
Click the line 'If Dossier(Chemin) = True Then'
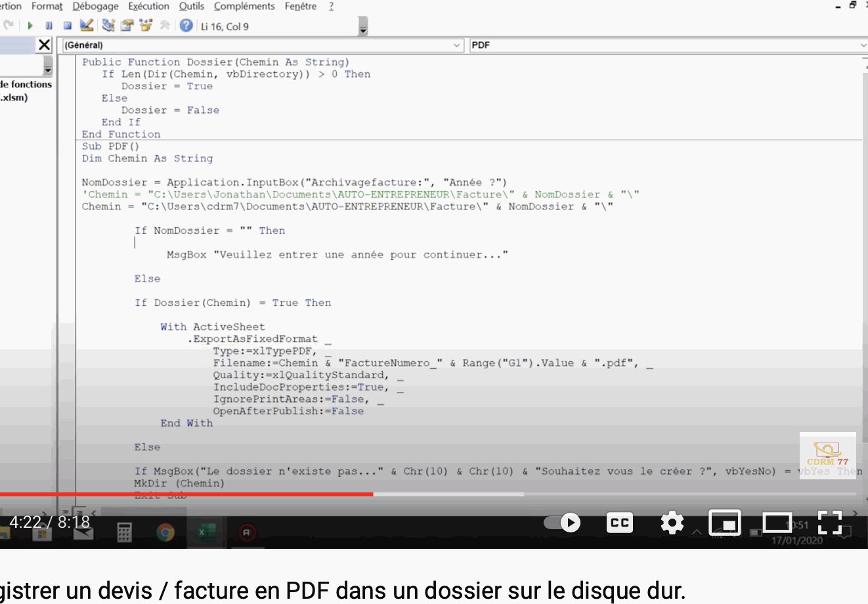click(232, 303)
